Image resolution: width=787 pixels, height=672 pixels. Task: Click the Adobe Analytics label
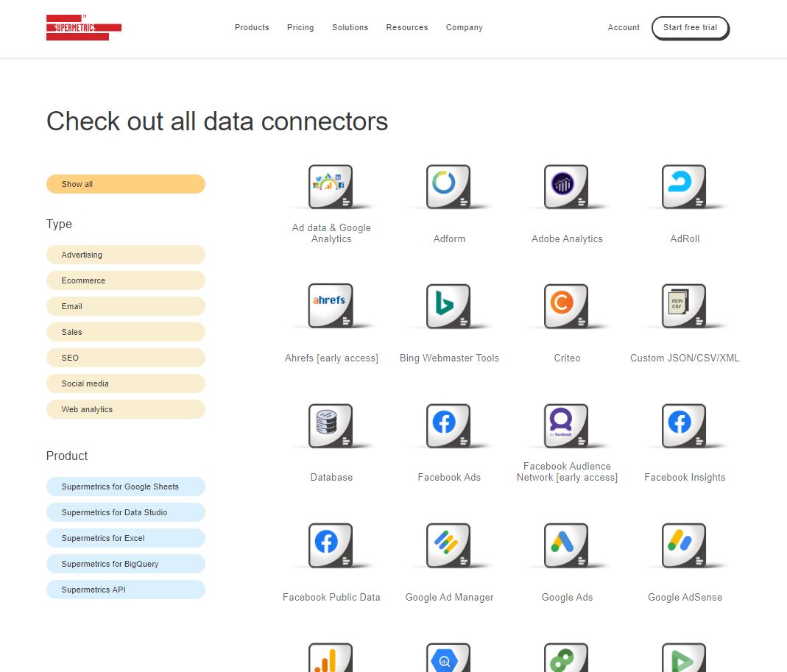[567, 239]
